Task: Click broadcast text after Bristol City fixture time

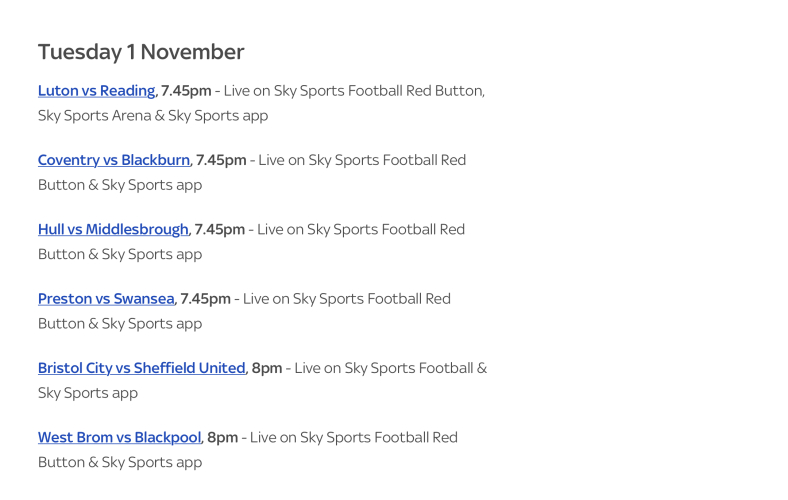Action: (390, 368)
